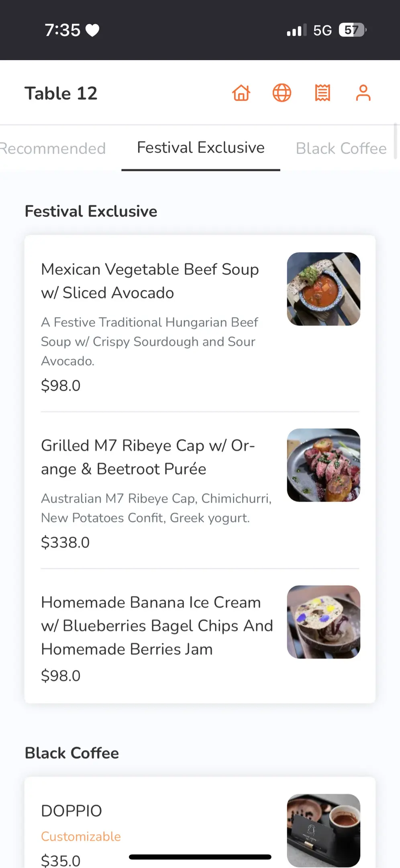Open the order receipt icon
The width and height of the screenshot is (400, 868).
point(322,93)
